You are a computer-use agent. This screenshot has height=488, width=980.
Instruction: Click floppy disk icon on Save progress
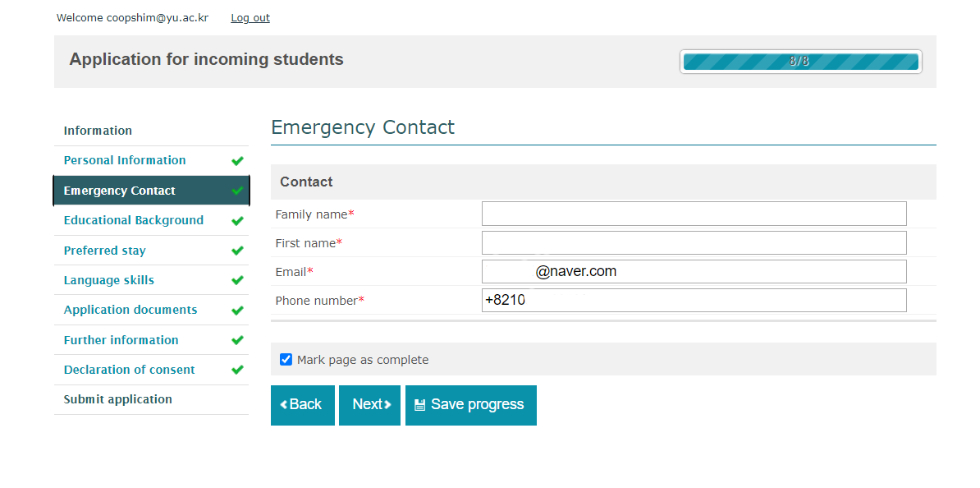click(x=419, y=405)
